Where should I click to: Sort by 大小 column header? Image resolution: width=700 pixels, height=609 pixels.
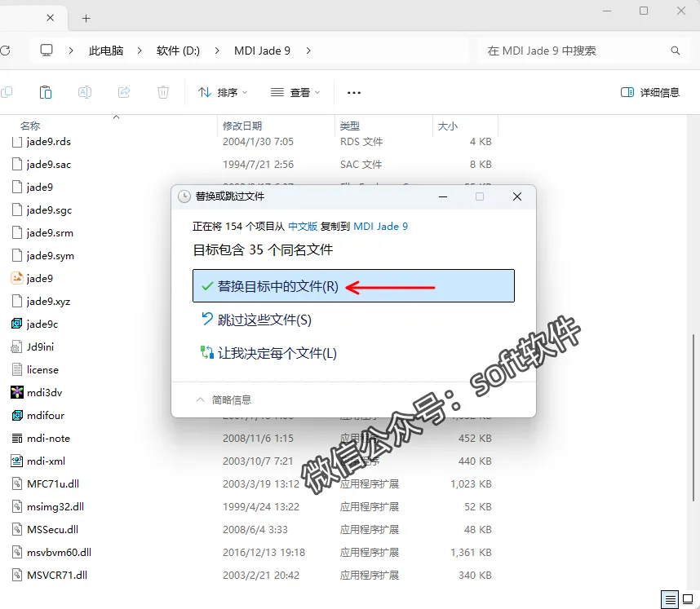coord(448,126)
